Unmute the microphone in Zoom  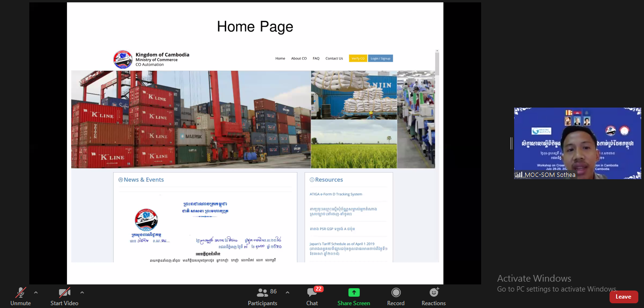click(20, 297)
